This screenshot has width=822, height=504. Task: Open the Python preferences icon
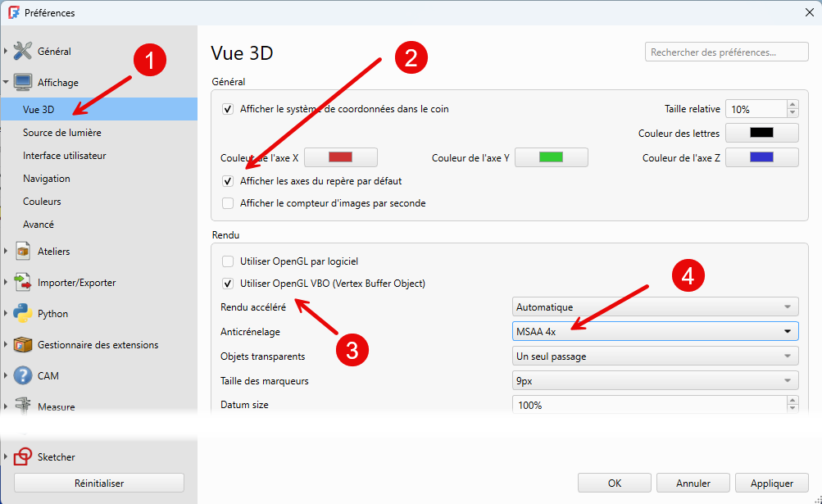pyautogui.click(x=23, y=314)
